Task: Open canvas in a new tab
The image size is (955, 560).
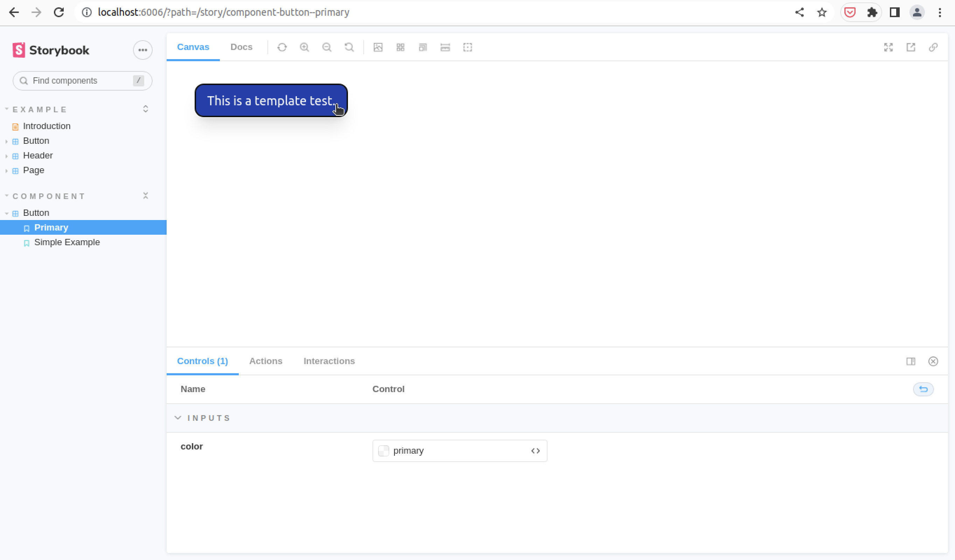Action: 911,47
